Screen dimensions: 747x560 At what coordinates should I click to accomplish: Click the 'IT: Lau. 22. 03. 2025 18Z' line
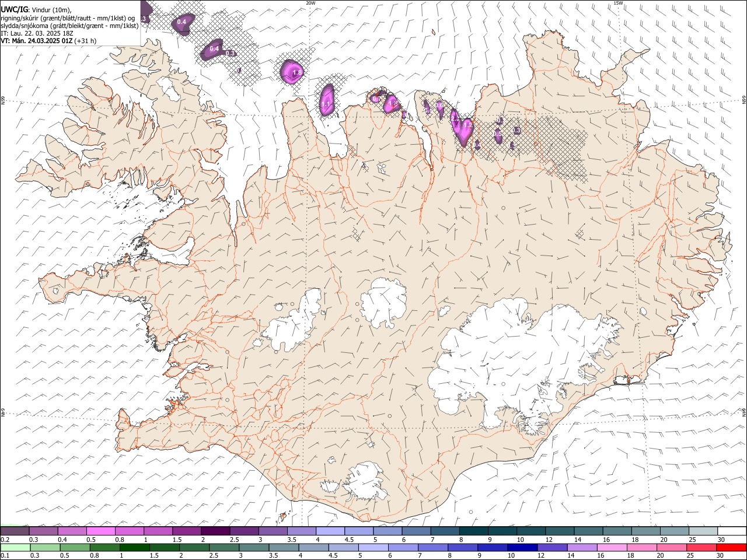[x=37, y=33]
